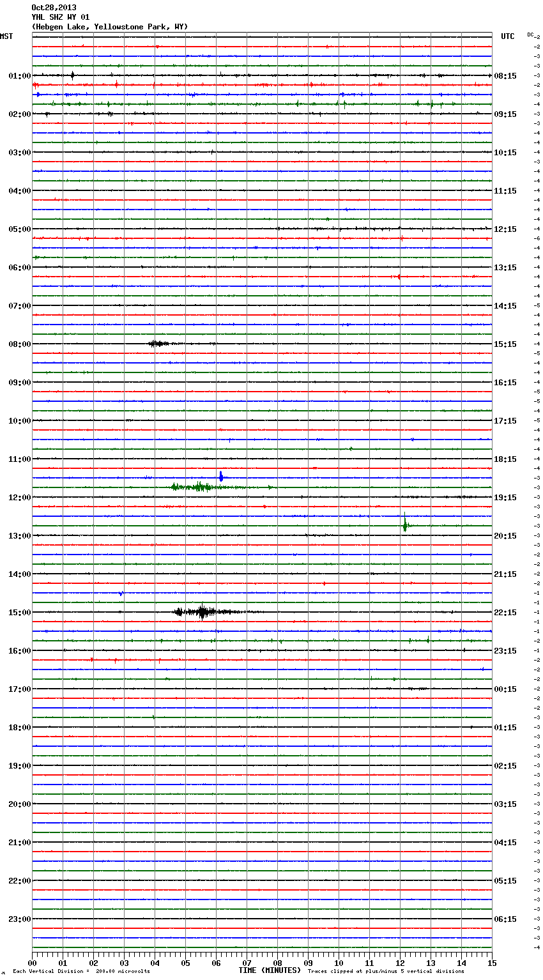Click the 06:15 UTC time label
This screenshot has height=980, width=543.
505,919
